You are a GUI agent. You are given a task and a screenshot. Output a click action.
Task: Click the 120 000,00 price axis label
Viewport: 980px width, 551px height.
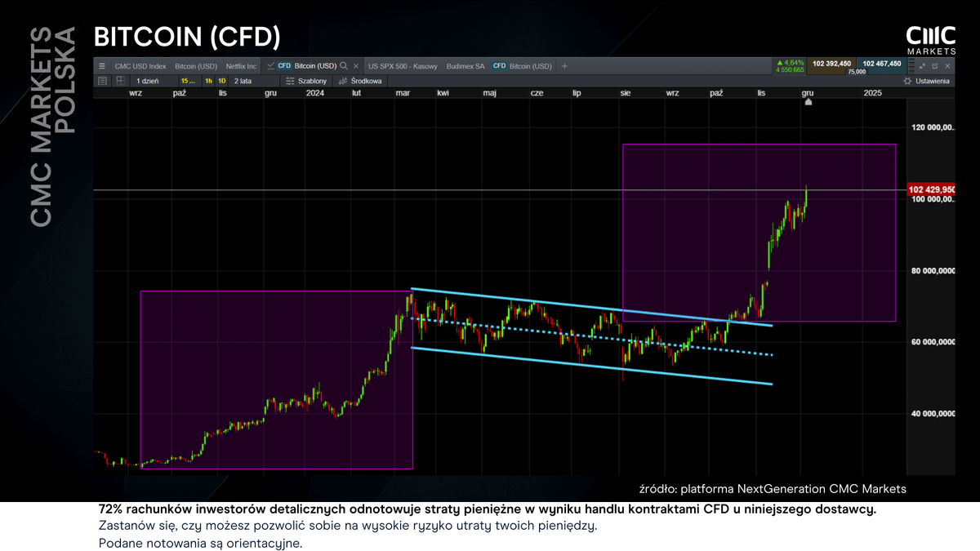[x=932, y=127]
